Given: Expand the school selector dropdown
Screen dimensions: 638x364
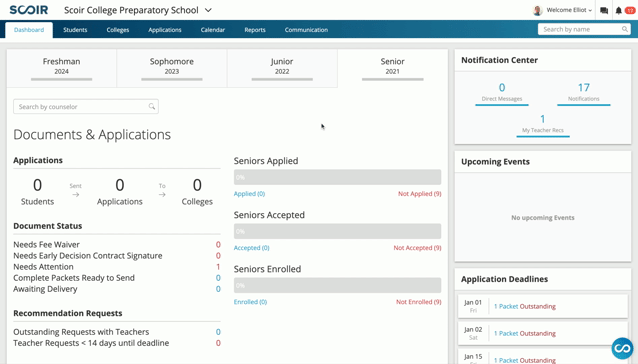Looking at the screenshot, I should (x=208, y=10).
